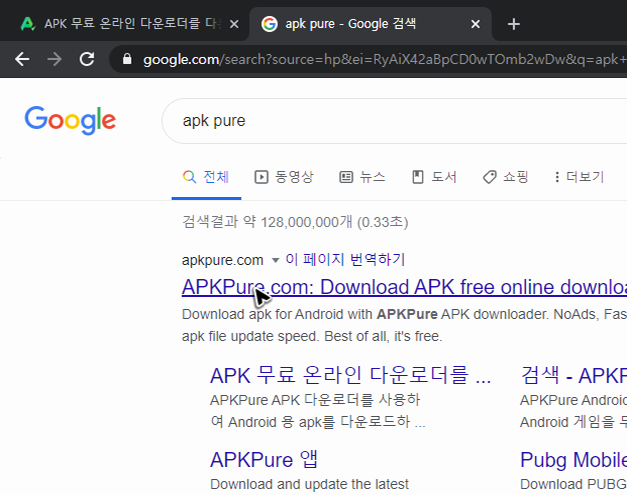Open APK 무료 온라인 다운로더를 sitelink
This screenshot has height=495, width=627.
[350, 375]
